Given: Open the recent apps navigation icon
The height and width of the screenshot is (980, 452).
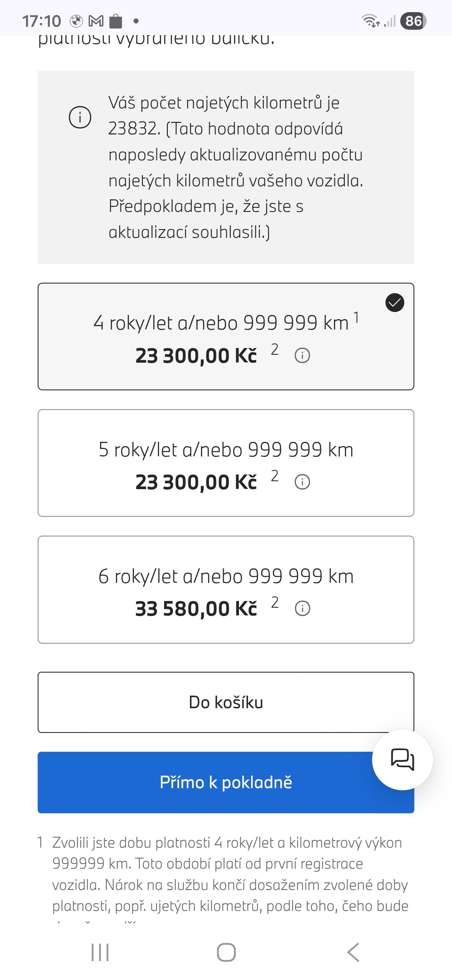Looking at the screenshot, I should click(x=100, y=952).
